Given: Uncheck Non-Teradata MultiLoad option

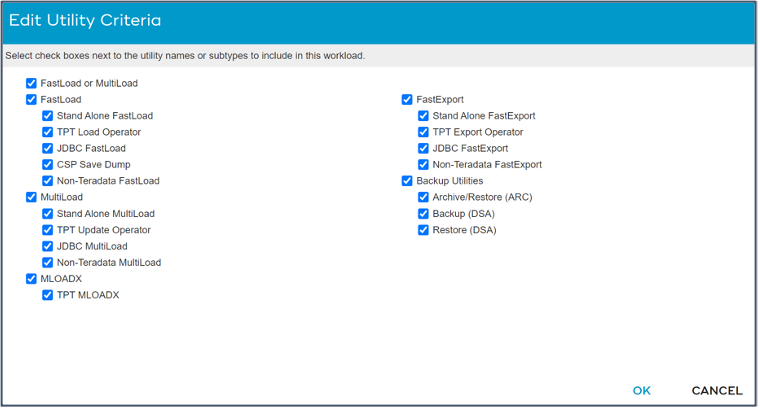Looking at the screenshot, I should pos(47,262).
